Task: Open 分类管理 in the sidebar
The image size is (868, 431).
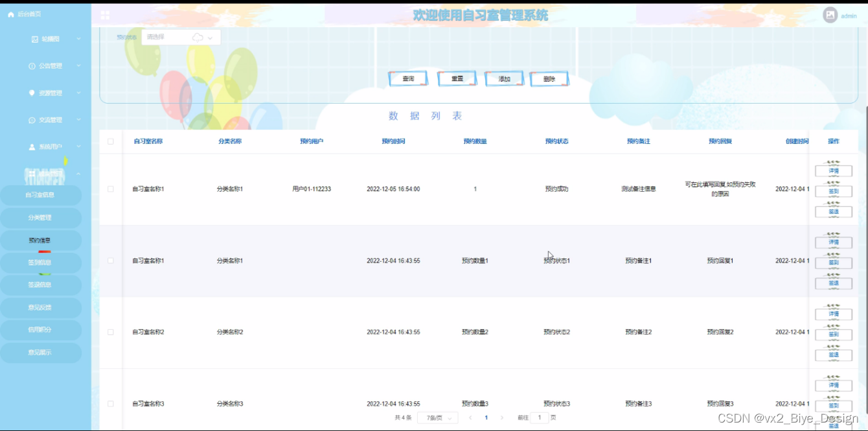Action: point(40,218)
